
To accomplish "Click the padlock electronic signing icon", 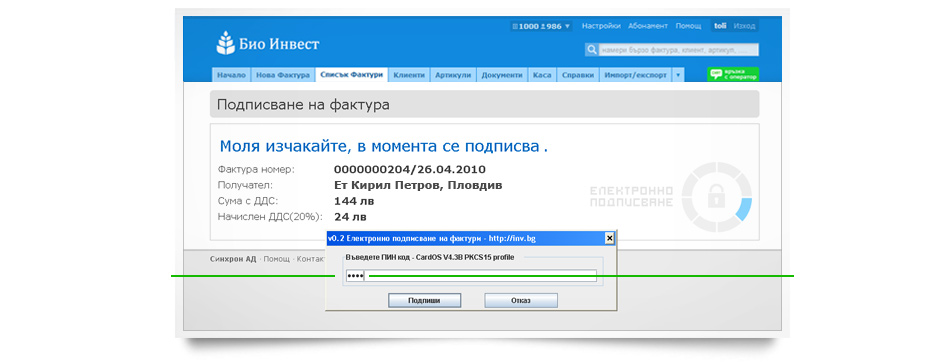I will pyautogui.click(x=716, y=196).
